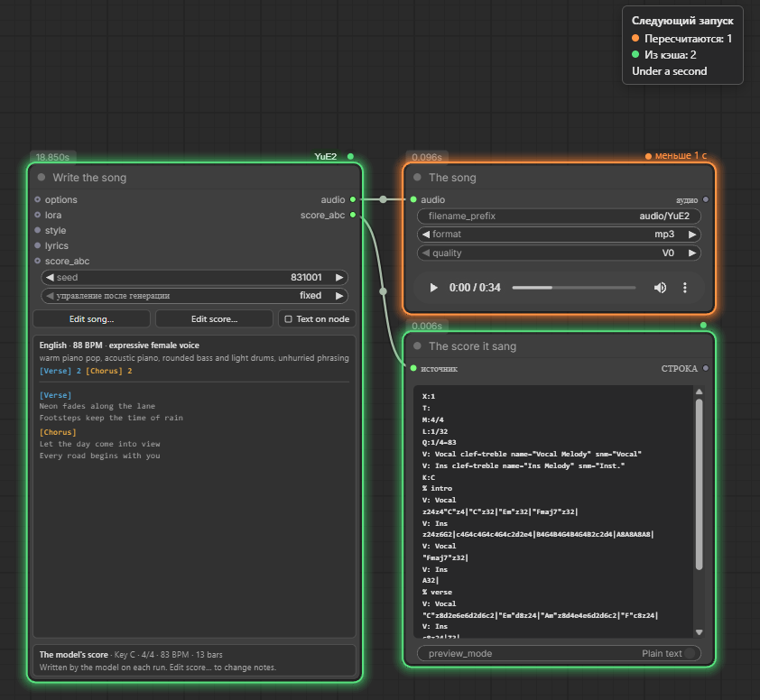Open Edit song... dialog
The width and height of the screenshot is (760, 700).
[91, 319]
